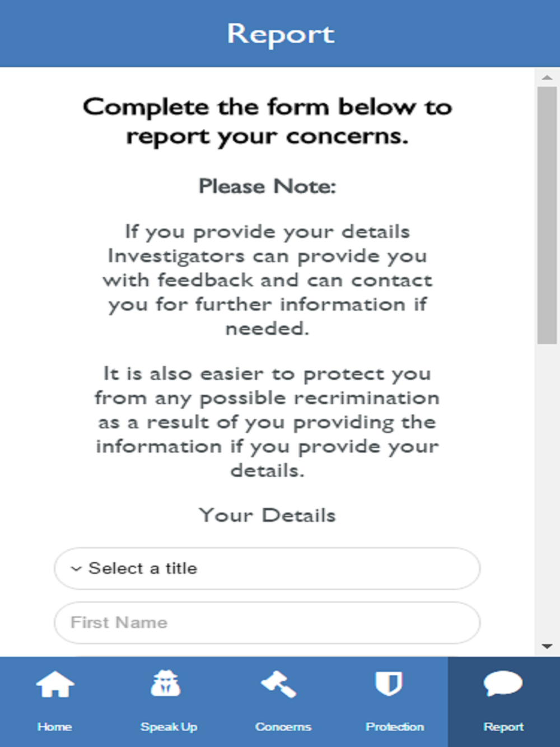Select the Concerns gavel icon
560x747 pixels.
tap(278, 684)
